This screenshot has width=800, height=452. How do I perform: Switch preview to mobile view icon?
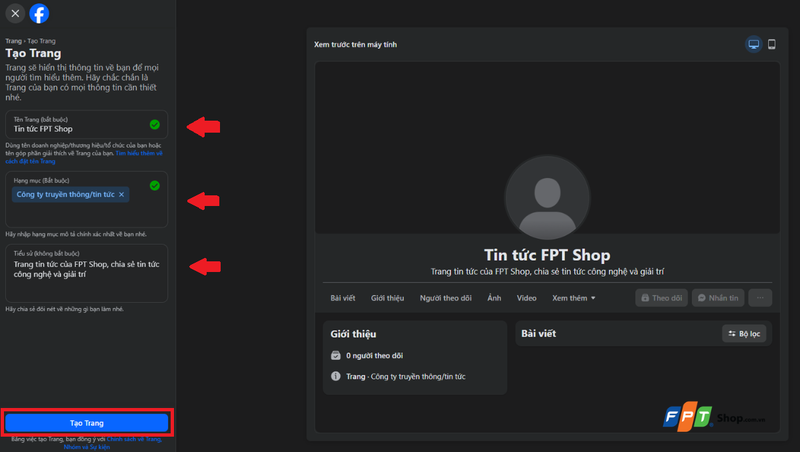coord(771,44)
